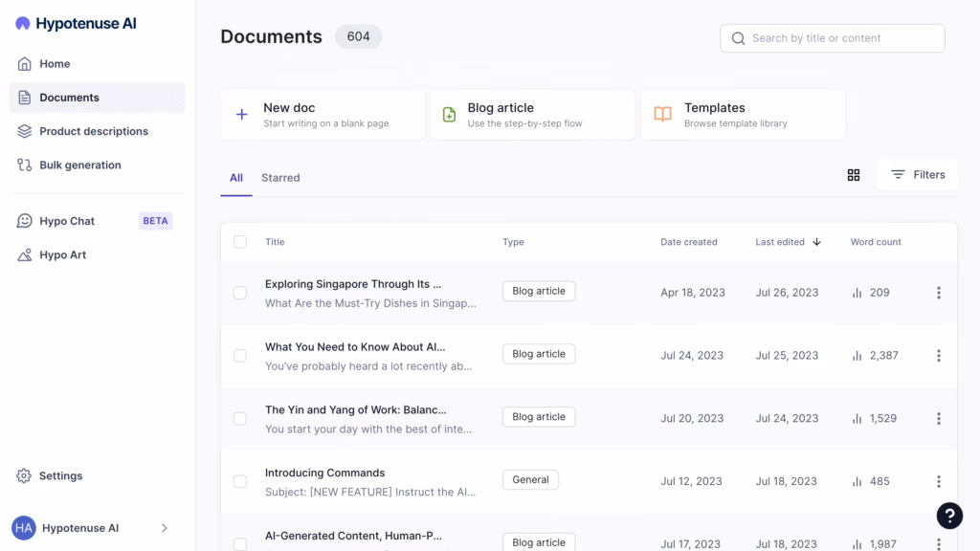Open options menu for The Yin and Yang article
Screen dimensions: 980x551
click(x=939, y=418)
